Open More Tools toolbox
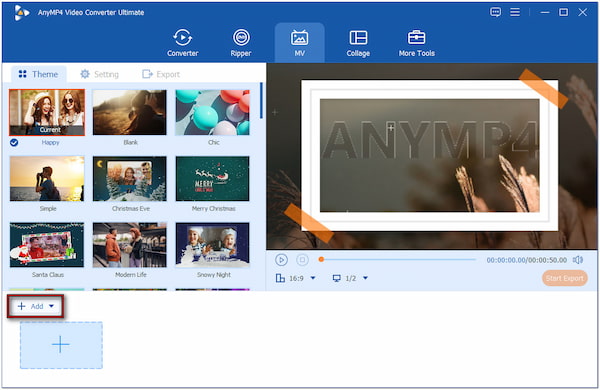Screen dimensions: 600x390 (416, 43)
